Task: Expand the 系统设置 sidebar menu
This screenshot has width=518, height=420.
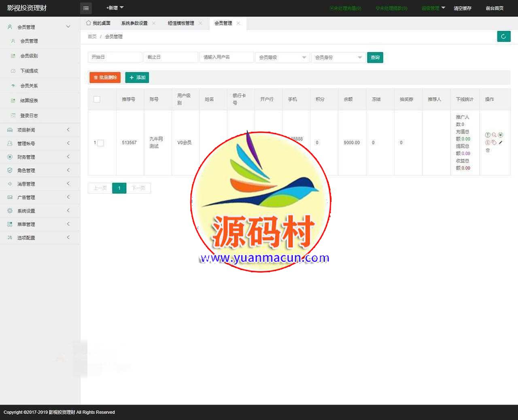Action: 26,211
